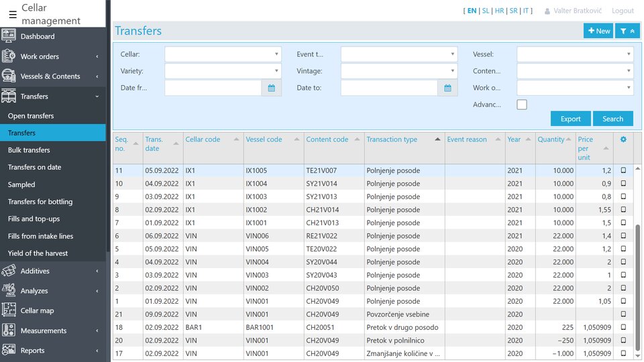Check the row checkbox for IX1005

623,170
